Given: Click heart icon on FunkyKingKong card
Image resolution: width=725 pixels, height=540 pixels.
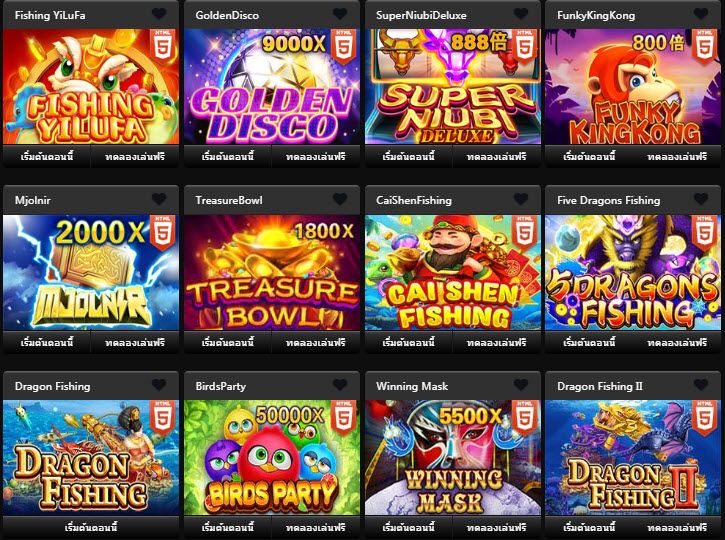Looking at the screenshot, I should click(701, 14).
